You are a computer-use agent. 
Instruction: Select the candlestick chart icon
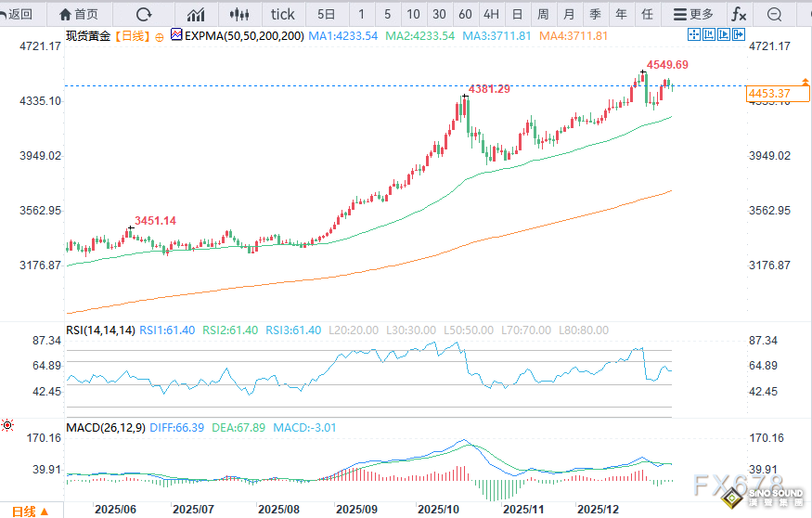(239, 14)
